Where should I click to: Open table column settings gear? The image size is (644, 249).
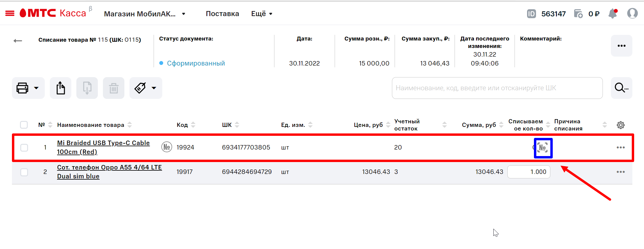point(621,125)
